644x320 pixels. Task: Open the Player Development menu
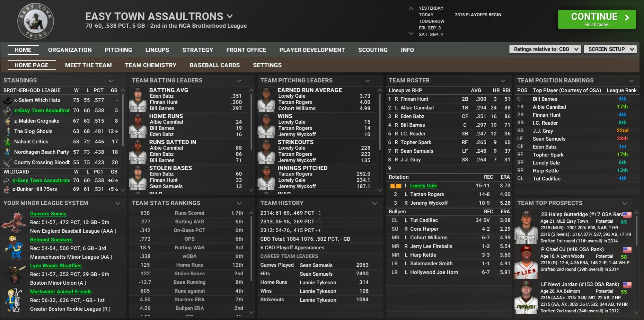(x=312, y=50)
